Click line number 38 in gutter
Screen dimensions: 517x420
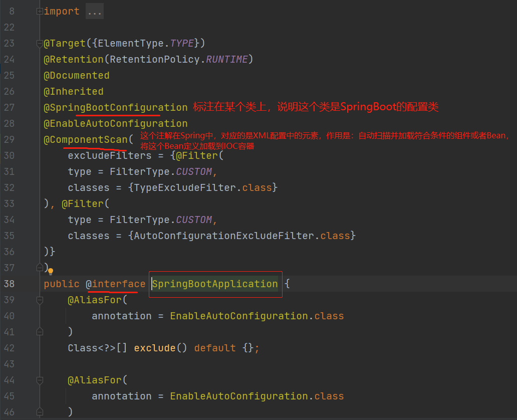click(x=9, y=284)
